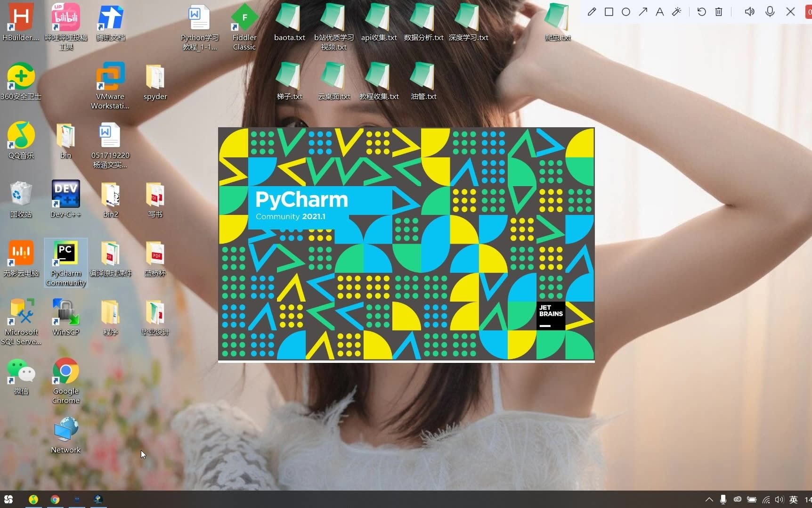Image resolution: width=812 pixels, height=508 pixels.
Task: Select the 毕业设计 folder
Action: click(155, 317)
